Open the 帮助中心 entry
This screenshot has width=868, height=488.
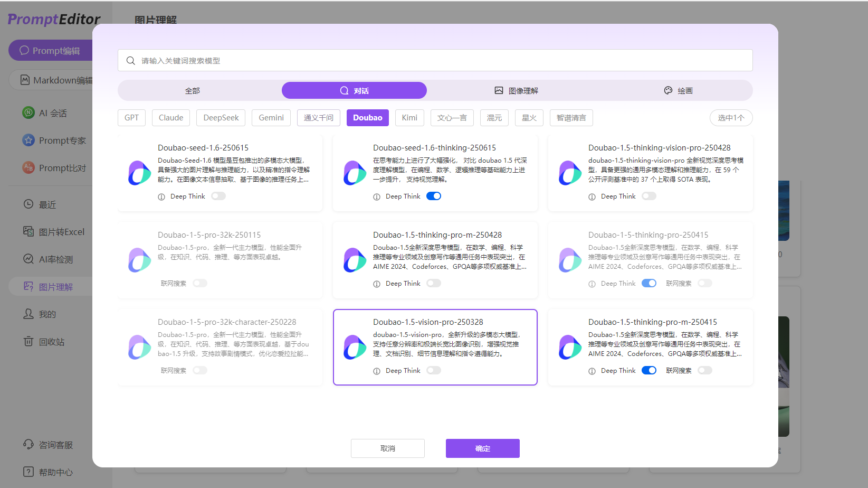point(50,472)
